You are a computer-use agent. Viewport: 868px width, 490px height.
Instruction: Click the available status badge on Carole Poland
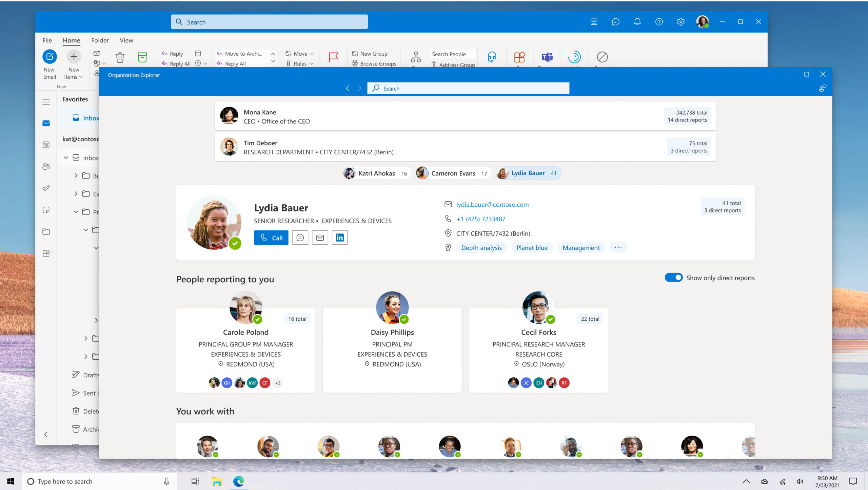[x=258, y=319]
